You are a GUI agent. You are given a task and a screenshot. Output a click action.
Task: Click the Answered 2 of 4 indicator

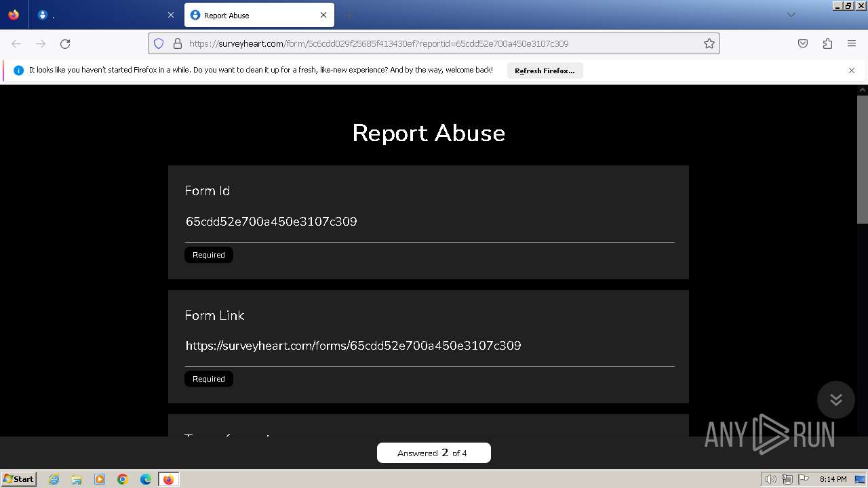(x=434, y=453)
